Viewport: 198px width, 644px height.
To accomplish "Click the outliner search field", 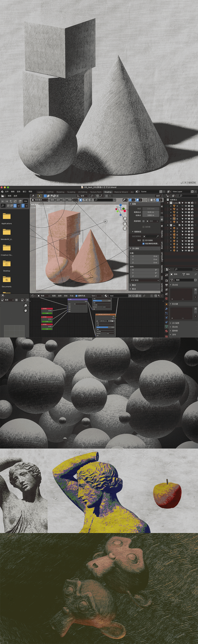I will tap(188, 196).
